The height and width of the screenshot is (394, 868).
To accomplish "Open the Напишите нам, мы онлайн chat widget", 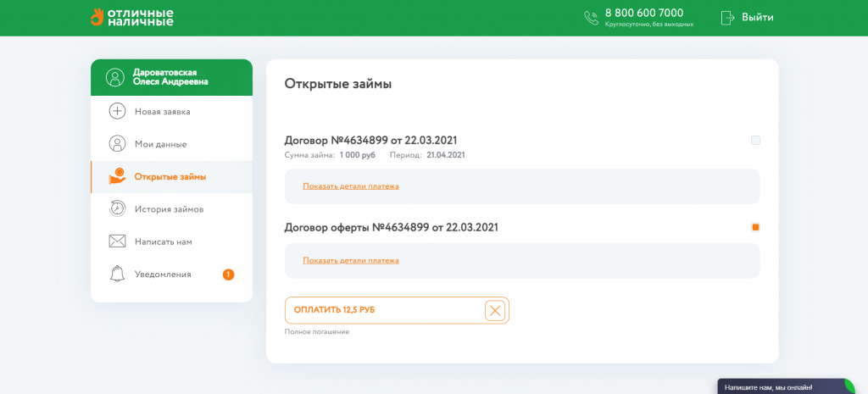I will point(786,387).
